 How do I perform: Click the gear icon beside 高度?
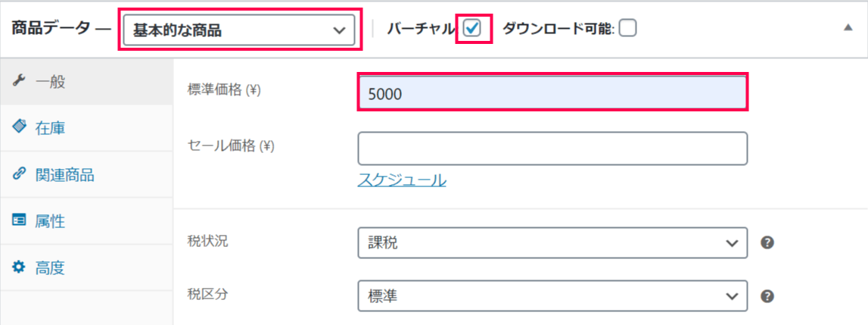pyautogui.click(x=19, y=268)
